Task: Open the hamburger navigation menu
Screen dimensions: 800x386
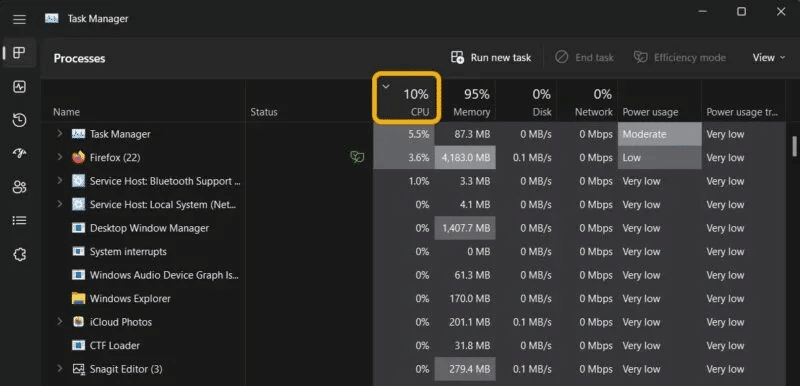Action: (19, 19)
